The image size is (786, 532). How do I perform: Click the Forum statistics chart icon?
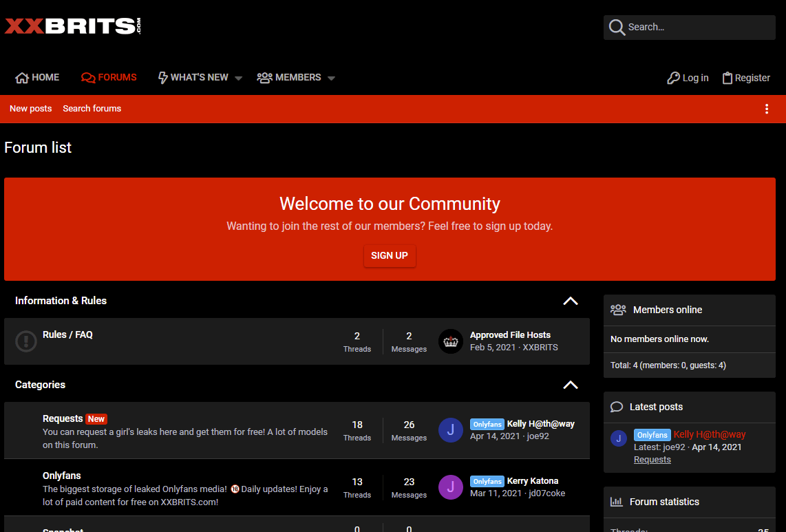coord(617,502)
